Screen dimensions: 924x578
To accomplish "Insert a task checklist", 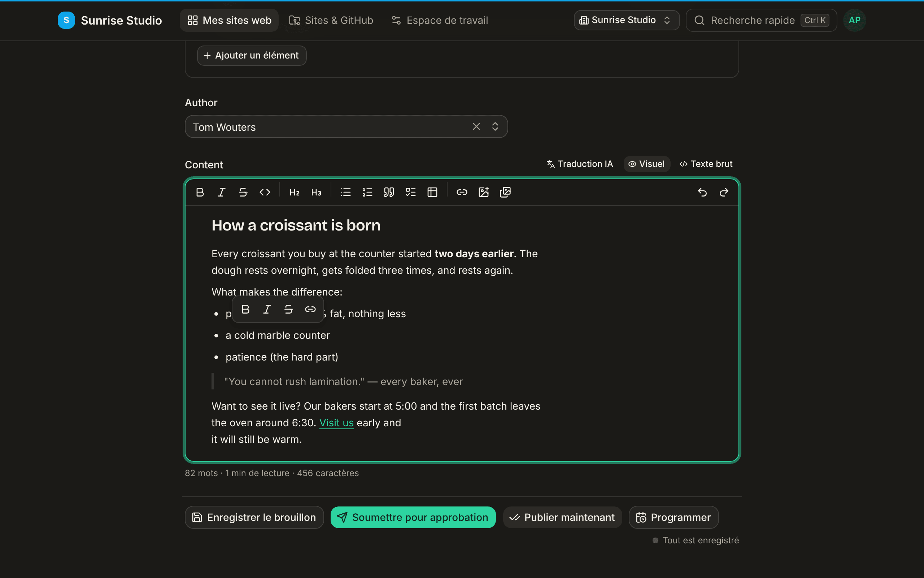I will (411, 192).
